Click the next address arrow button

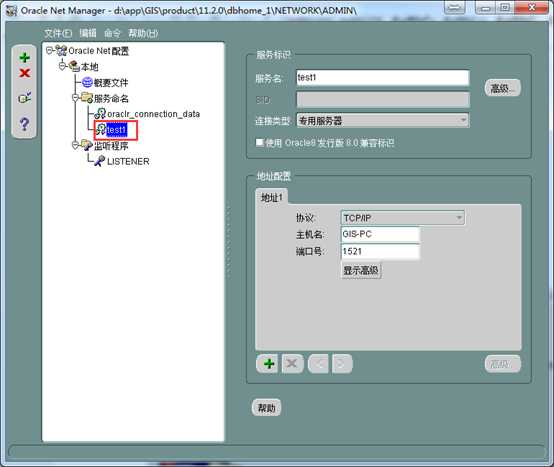pyautogui.click(x=342, y=363)
